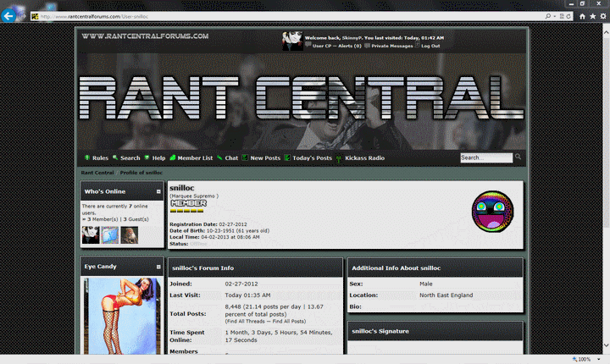
Task: Click the scrollbar up arrow
Action: click(x=606, y=33)
